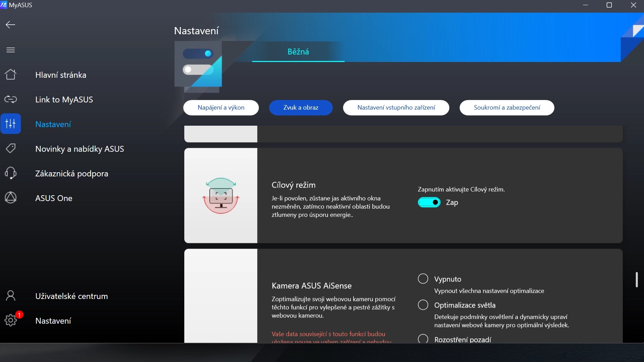Select Rozostření pozadí radio option
This screenshot has width=644, height=362.
pyautogui.click(x=423, y=339)
